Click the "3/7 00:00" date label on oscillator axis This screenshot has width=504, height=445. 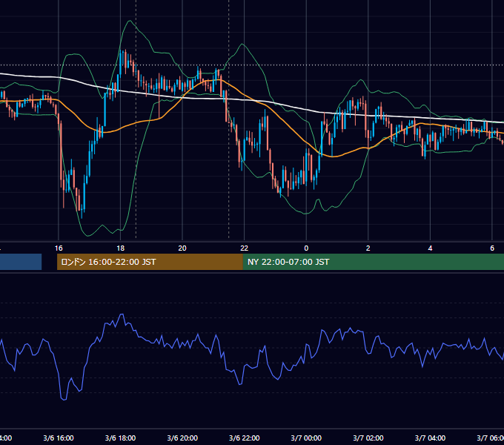(306, 438)
